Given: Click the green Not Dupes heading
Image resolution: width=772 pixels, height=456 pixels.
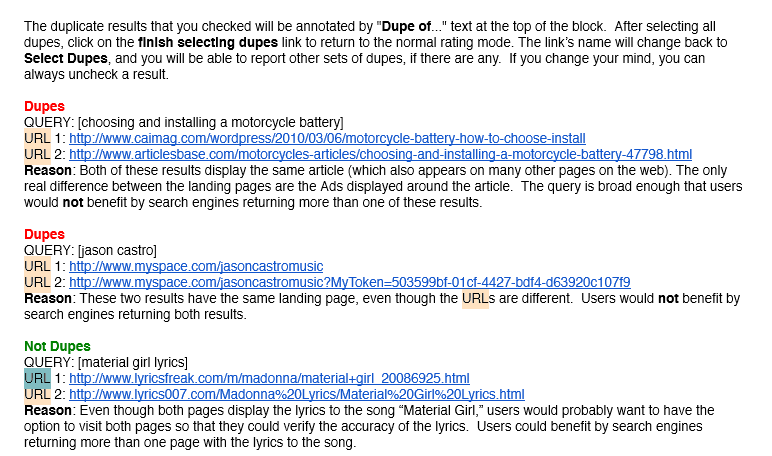Looking at the screenshot, I should 57,347.
